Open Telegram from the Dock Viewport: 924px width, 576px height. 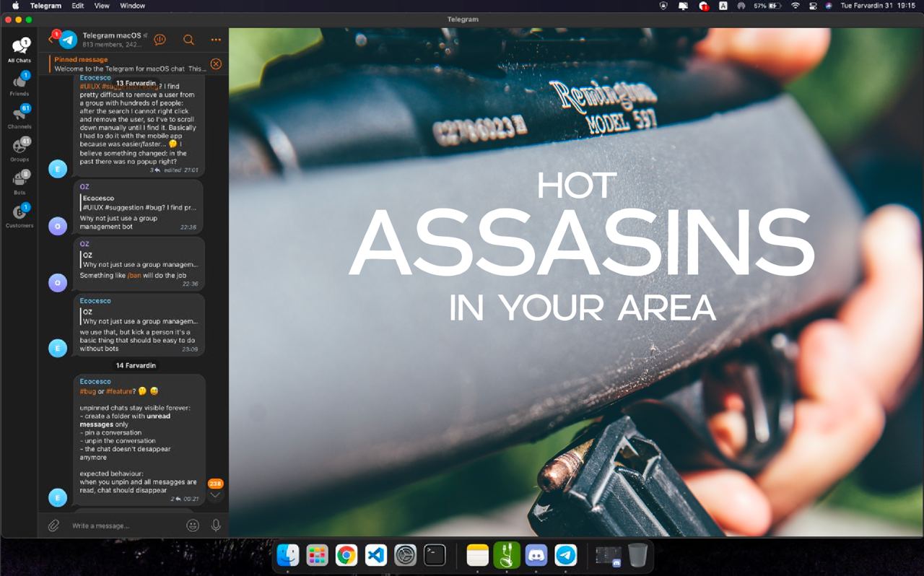[566, 555]
